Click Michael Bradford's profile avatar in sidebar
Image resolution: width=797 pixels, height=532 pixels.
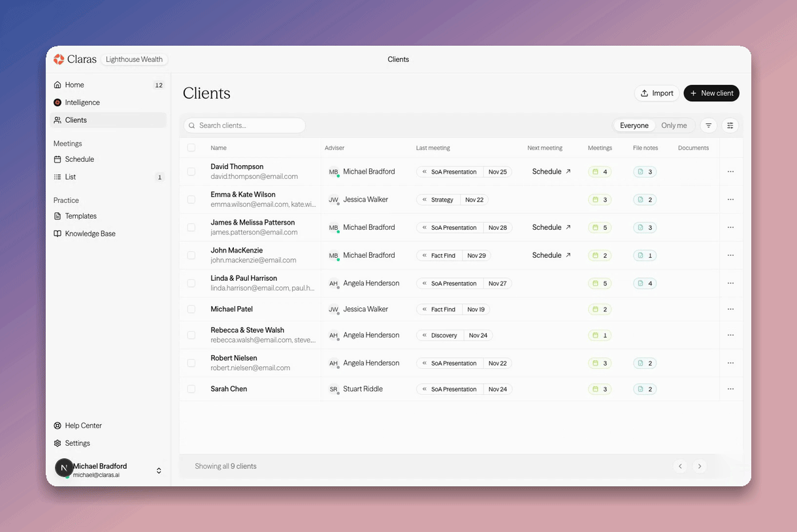[64, 468]
